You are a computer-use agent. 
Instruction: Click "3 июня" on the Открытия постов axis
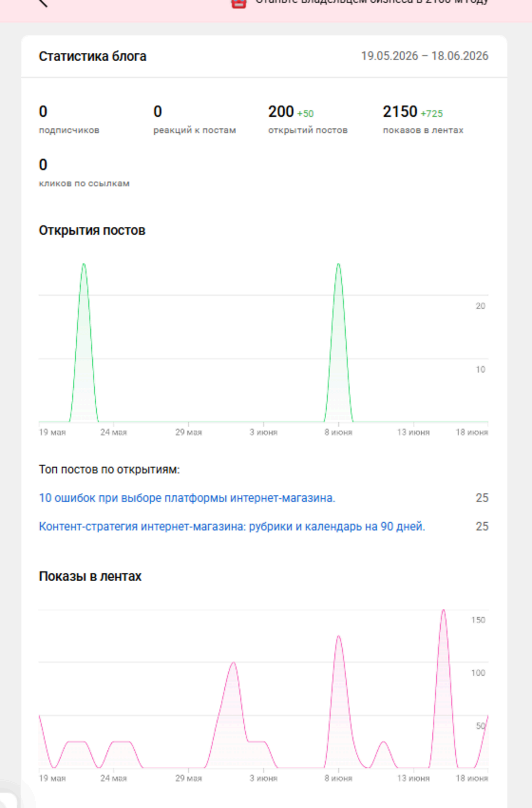point(263,432)
